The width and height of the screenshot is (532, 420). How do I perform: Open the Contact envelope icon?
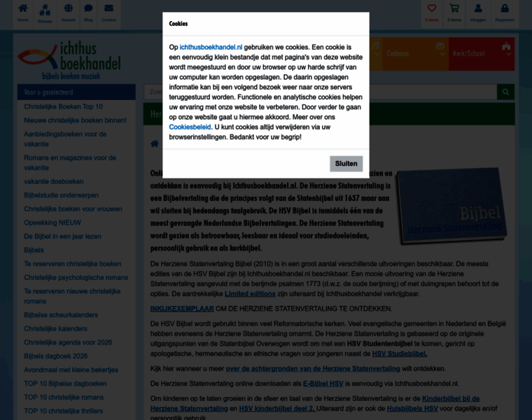pyautogui.click(x=109, y=13)
